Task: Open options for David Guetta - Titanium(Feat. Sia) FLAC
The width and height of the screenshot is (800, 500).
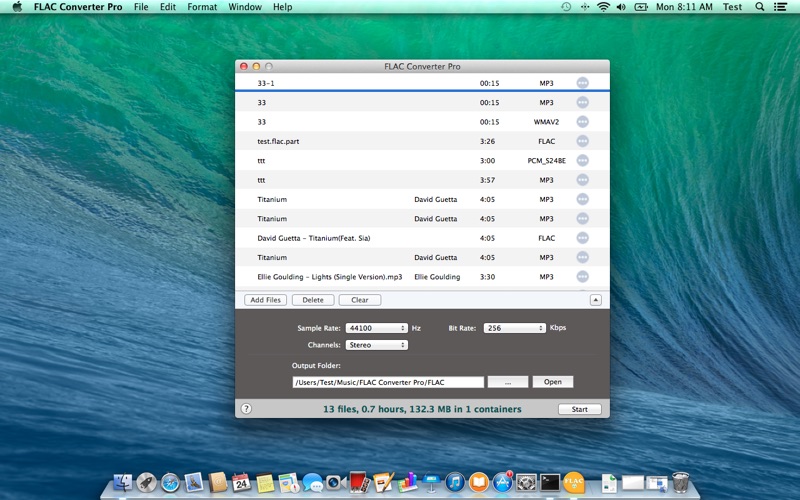Action: click(582, 238)
